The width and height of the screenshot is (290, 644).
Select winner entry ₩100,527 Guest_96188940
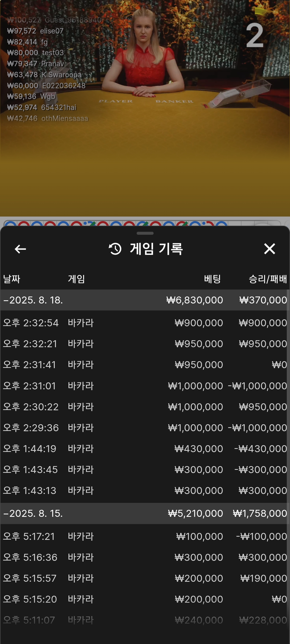54,20
